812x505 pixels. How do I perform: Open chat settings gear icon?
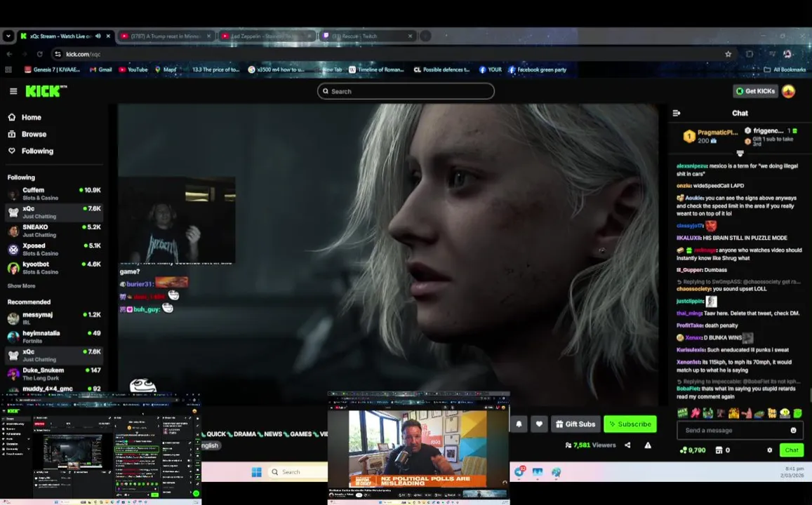(769, 450)
